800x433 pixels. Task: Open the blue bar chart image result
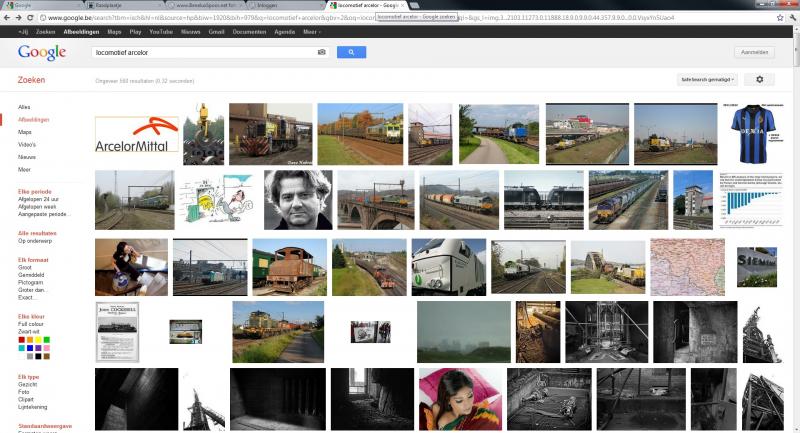tap(751, 200)
